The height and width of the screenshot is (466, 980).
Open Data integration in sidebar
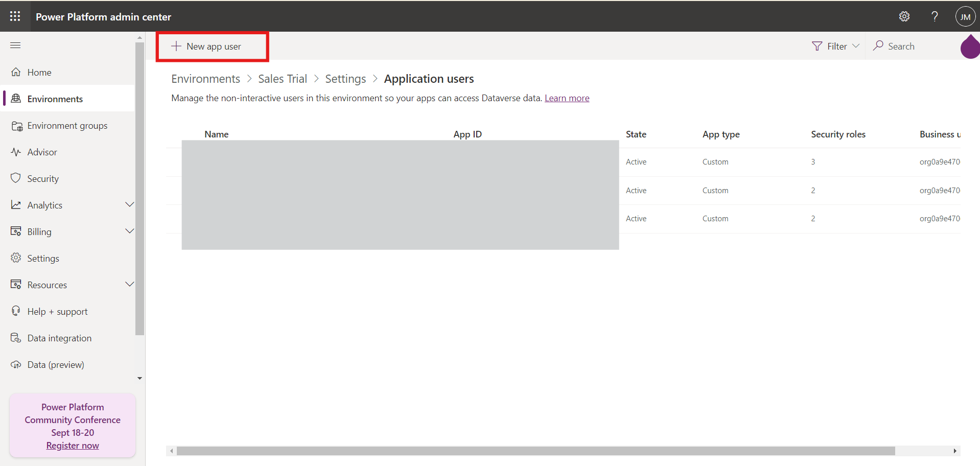pyautogui.click(x=59, y=338)
